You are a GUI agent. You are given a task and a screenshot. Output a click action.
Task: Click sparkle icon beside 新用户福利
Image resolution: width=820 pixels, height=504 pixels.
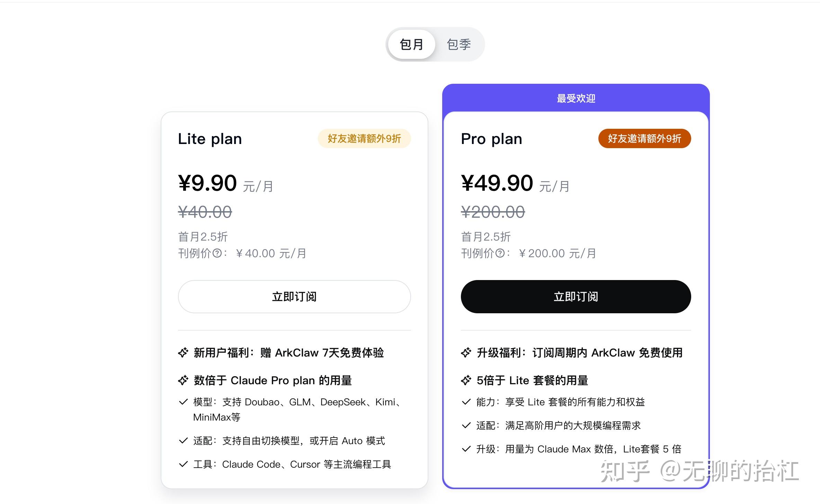pos(183,353)
